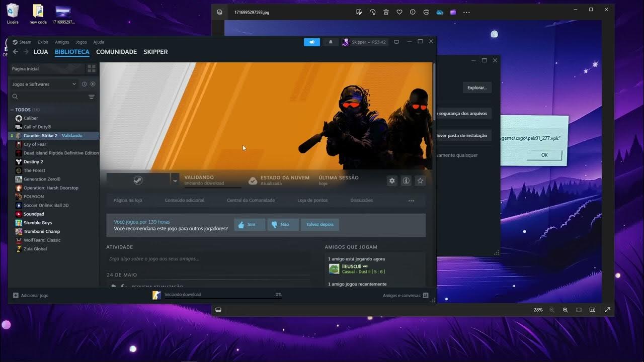Print image from Photos window
This screenshot has height=362, width=644.
coord(426,12)
